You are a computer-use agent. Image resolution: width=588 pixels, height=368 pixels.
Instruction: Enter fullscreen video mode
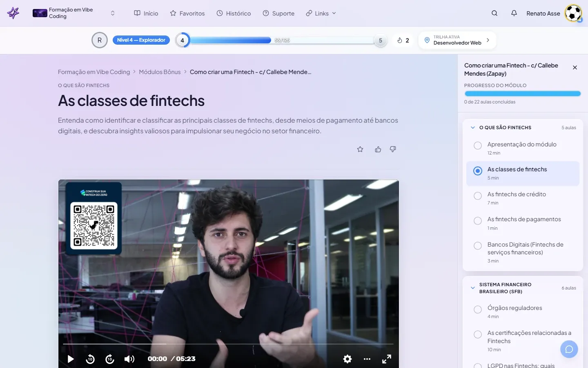click(x=387, y=359)
